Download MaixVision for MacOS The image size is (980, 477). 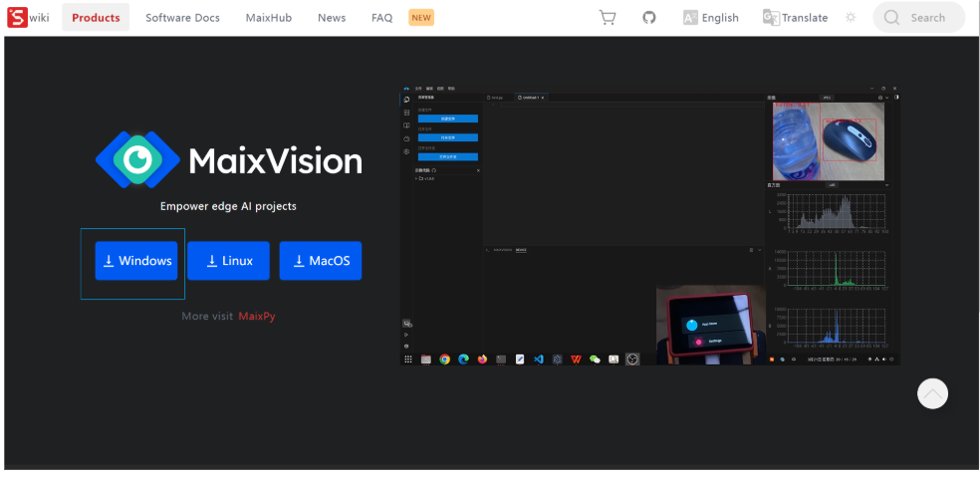[x=321, y=261]
